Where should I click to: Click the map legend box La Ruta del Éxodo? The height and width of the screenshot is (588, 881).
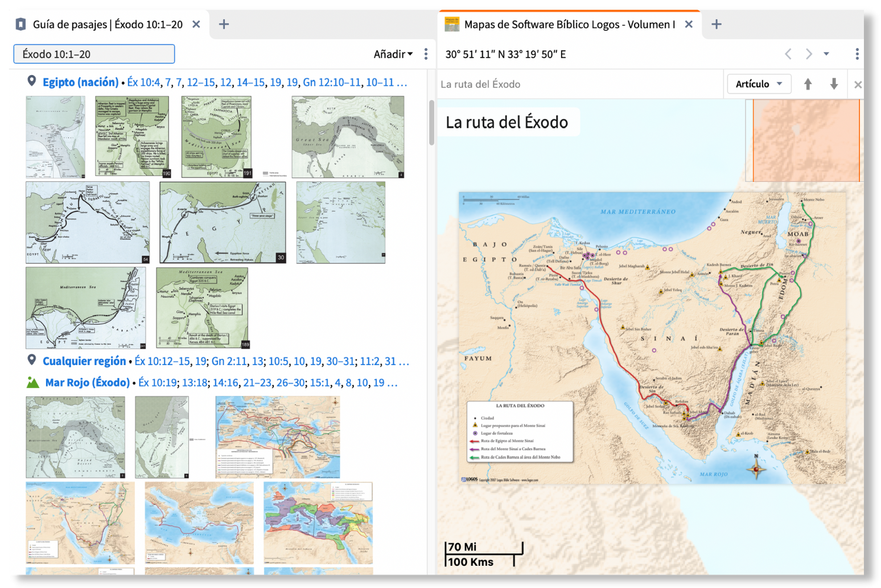(x=520, y=432)
